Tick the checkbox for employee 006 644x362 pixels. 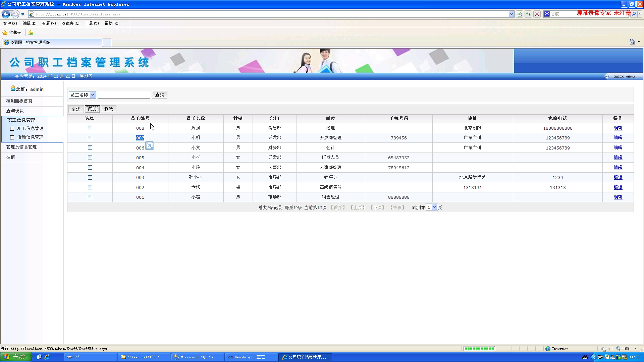(90, 147)
